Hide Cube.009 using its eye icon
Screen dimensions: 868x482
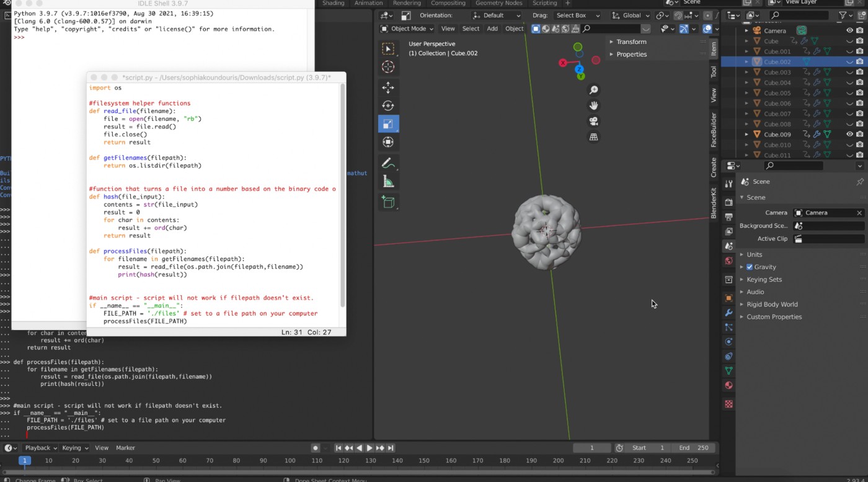pyautogui.click(x=849, y=134)
